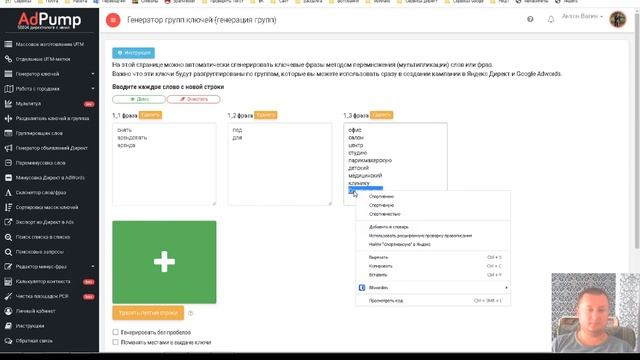The image size is (640, 360).
Task: Click the chain-link UTM tag removal icon
Action: [x=8, y=59]
